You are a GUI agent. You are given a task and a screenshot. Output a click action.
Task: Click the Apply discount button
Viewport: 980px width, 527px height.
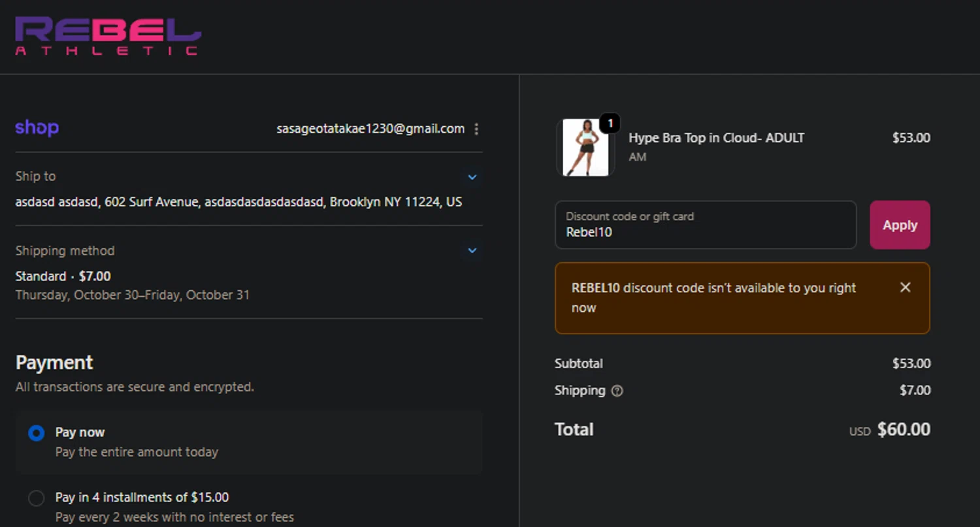pos(900,225)
